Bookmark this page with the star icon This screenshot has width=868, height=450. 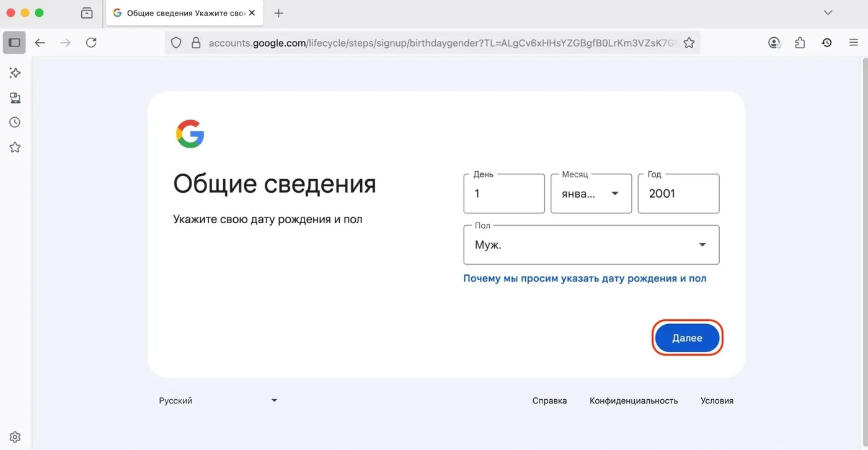[x=689, y=43]
